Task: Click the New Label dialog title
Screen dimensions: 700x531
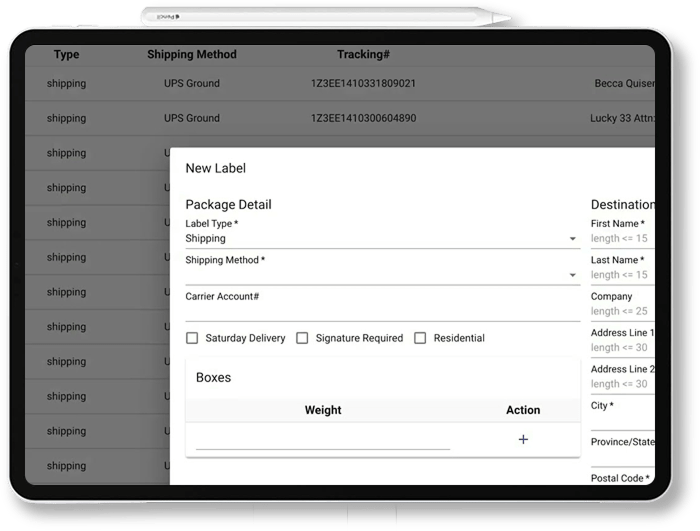Action: click(x=216, y=168)
